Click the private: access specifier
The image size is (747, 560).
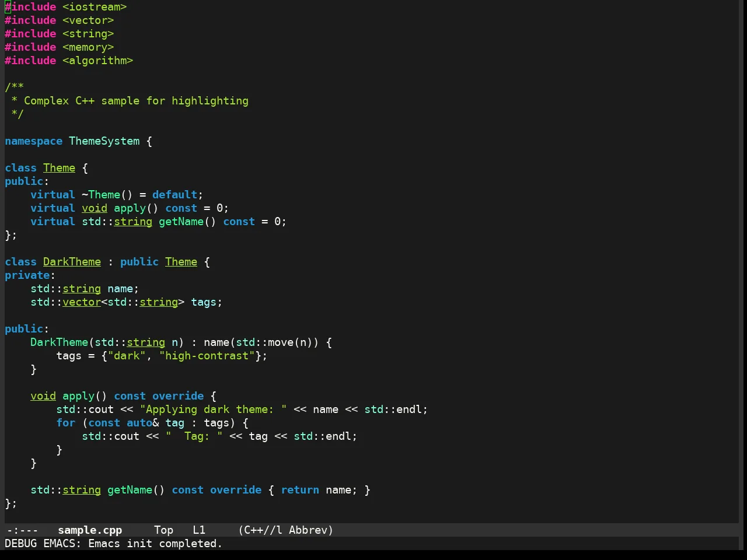[x=30, y=275]
